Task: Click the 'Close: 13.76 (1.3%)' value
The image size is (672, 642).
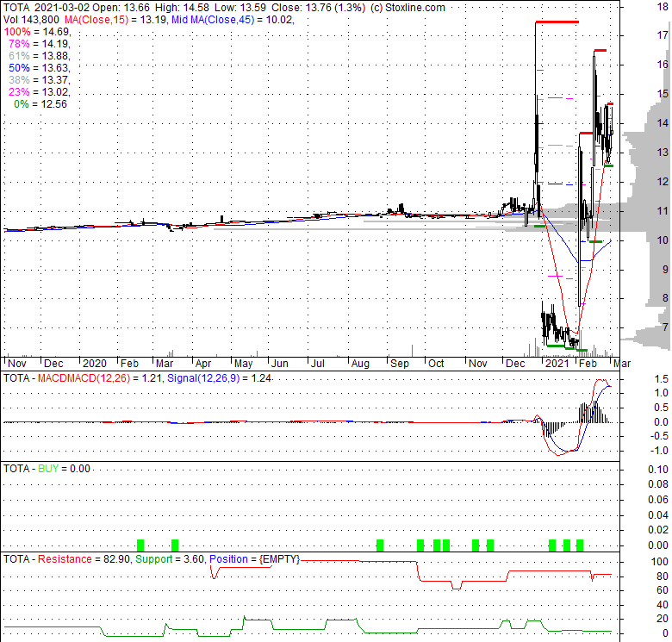Action: click(x=319, y=8)
